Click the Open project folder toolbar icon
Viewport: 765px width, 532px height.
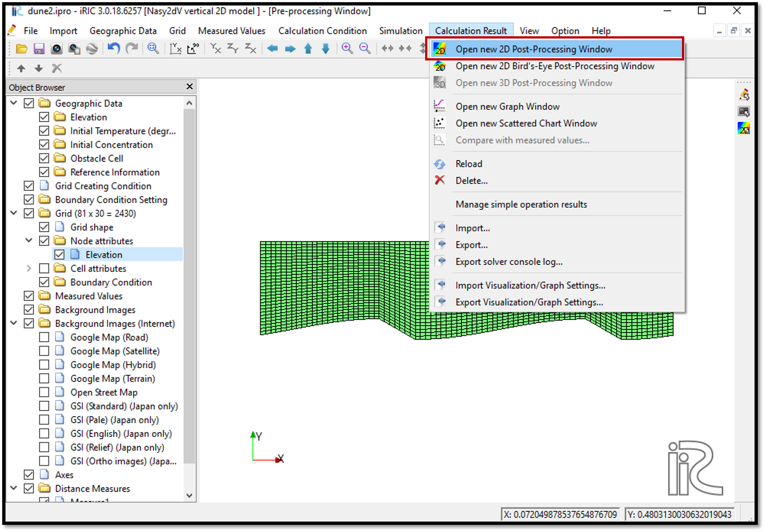21,49
